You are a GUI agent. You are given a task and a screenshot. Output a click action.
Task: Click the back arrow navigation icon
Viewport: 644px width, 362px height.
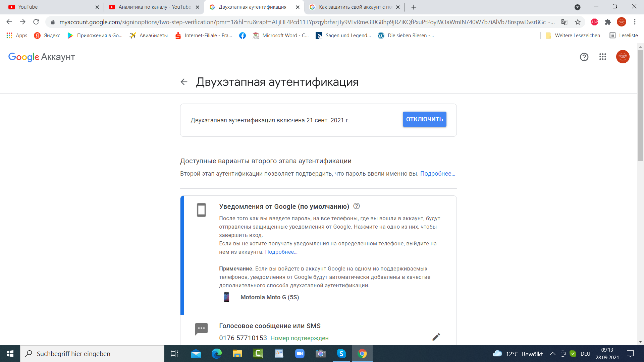[x=183, y=82]
